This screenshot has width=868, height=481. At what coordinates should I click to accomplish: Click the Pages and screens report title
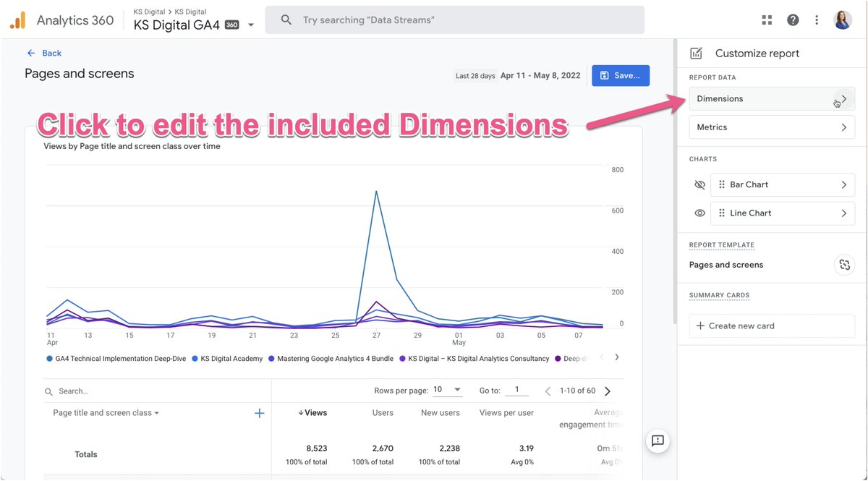[80, 74]
